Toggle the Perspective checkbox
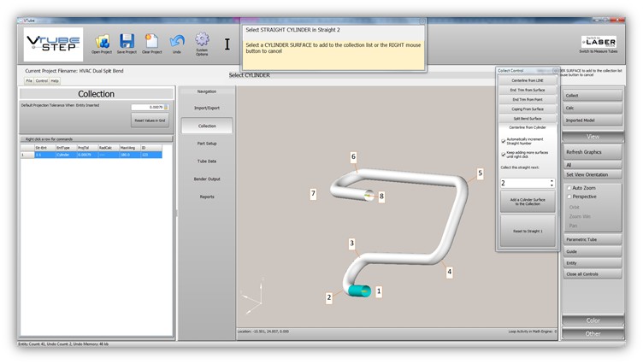The height and width of the screenshot is (364, 643). coord(569,197)
